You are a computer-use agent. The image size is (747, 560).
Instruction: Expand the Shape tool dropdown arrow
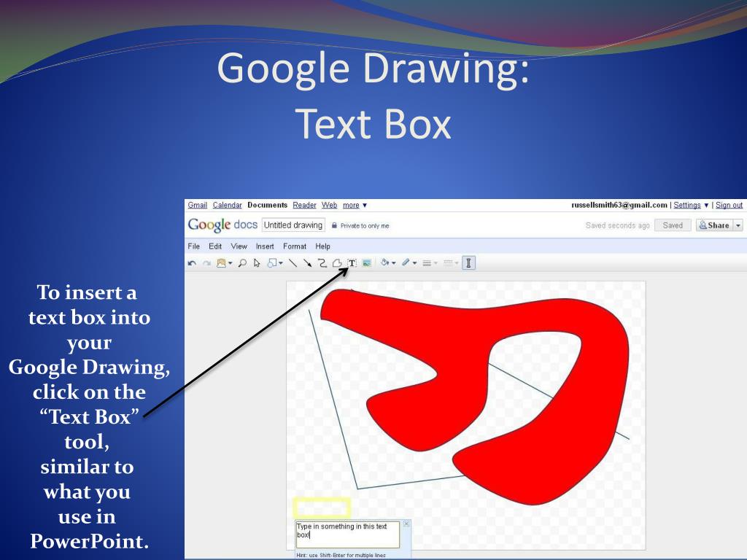pyautogui.click(x=281, y=262)
